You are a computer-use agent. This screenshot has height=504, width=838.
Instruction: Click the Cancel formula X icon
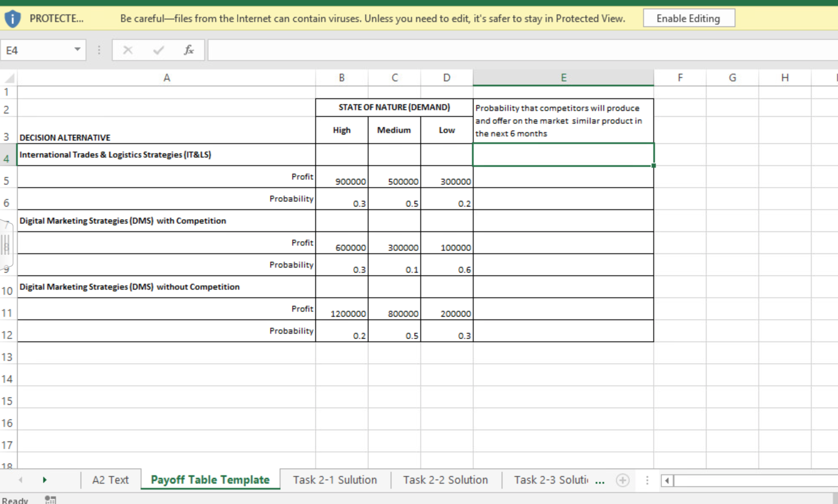tap(128, 50)
